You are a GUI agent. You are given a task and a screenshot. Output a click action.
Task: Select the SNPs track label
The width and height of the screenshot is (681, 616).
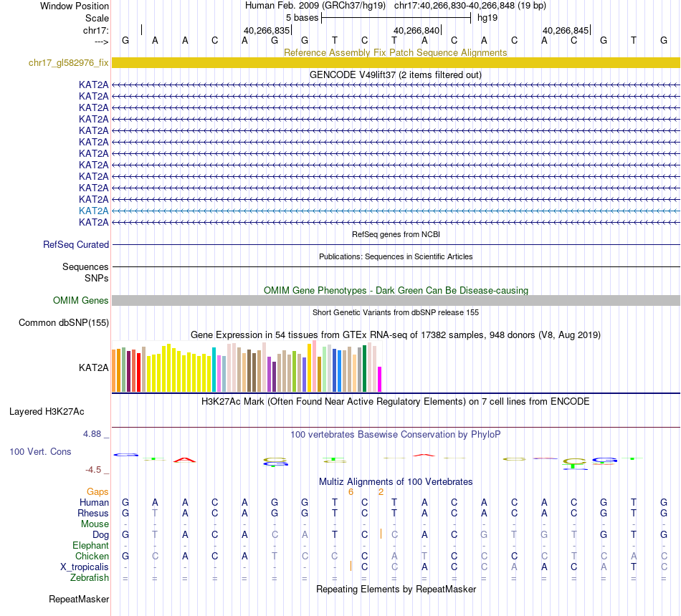coord(97,278)
